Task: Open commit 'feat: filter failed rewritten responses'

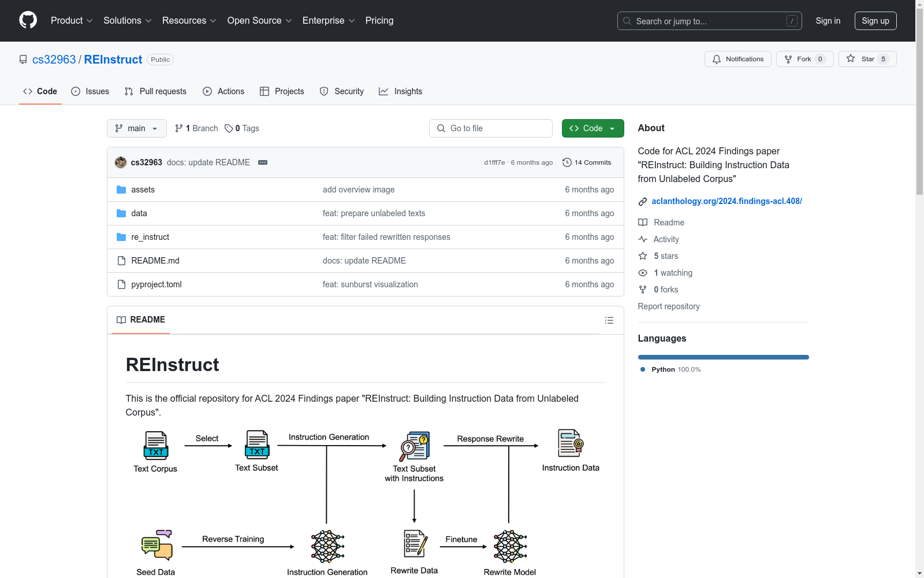Action: 386,237
